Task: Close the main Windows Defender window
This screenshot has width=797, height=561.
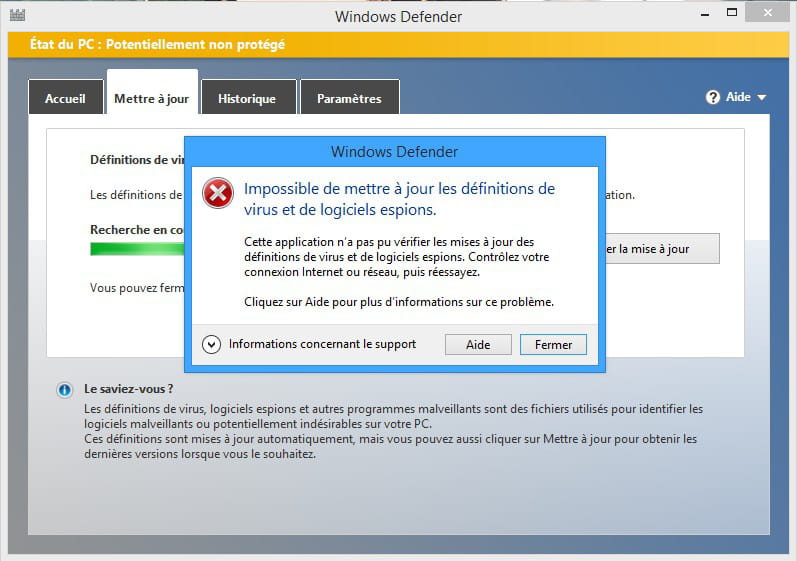Action: click(767, 13)
